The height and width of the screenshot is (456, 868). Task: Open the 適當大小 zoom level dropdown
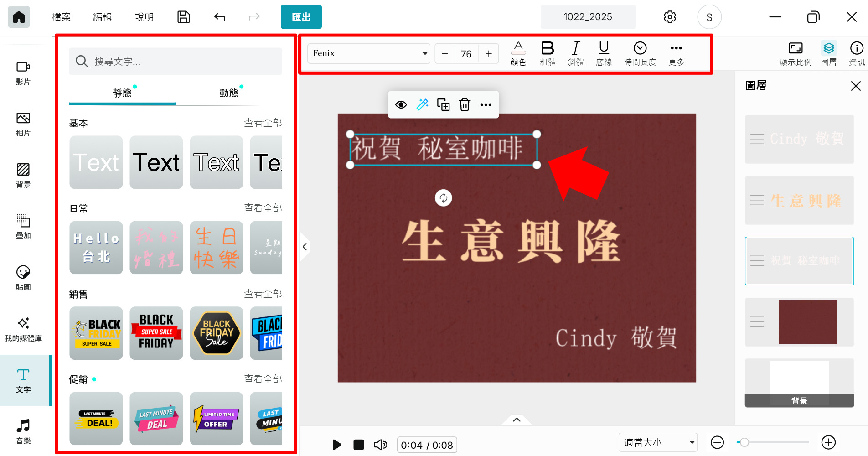point(658,442)
